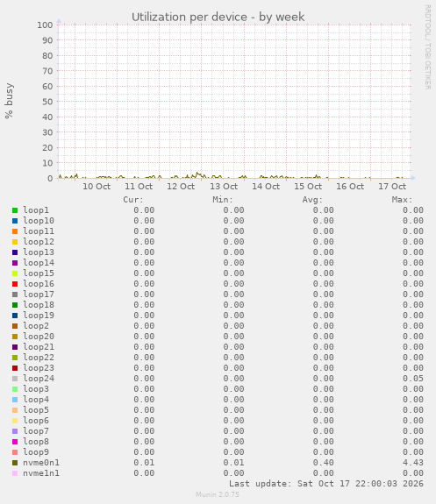
Task: Select the loop3 legend label
Action: coord(36,389)
